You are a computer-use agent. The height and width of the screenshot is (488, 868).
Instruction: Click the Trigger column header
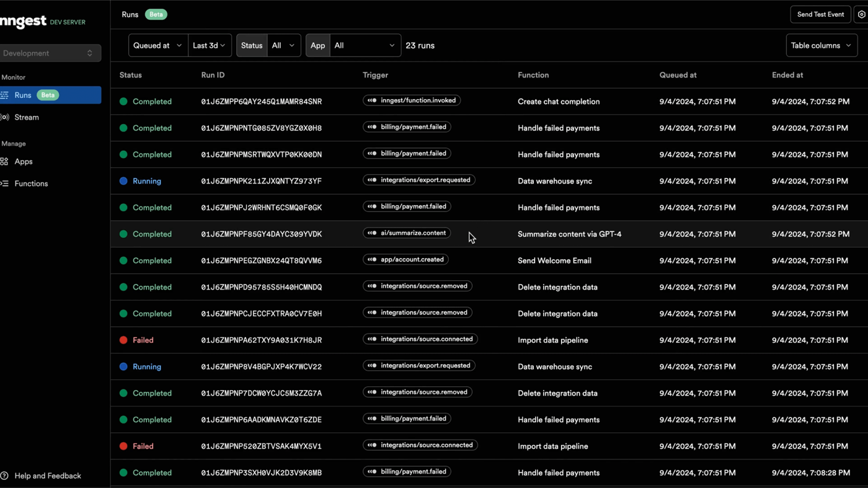point(375,75)
